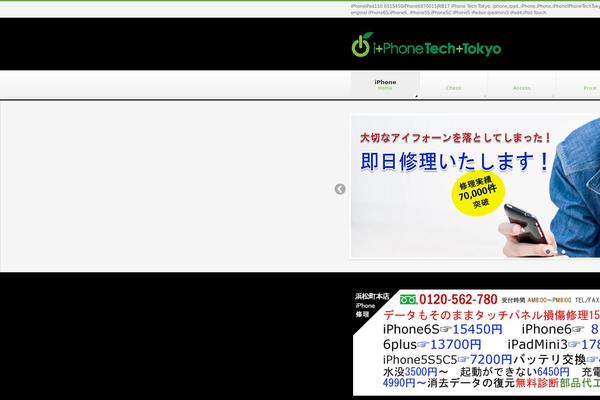Click the red 大切なアイフォーンを落としてしまった text
Viewport: 600px width, 400px height.
[x=455, y=137]
